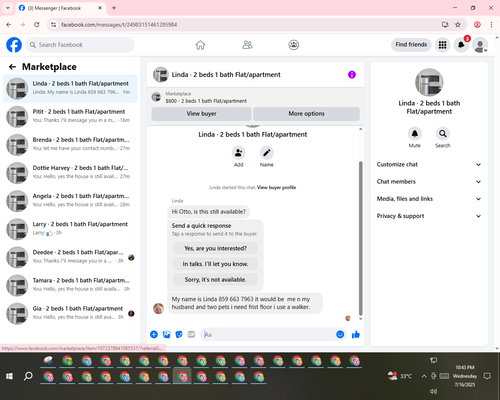
Task: Reload the page in the browser
Action: click(37, 25)
